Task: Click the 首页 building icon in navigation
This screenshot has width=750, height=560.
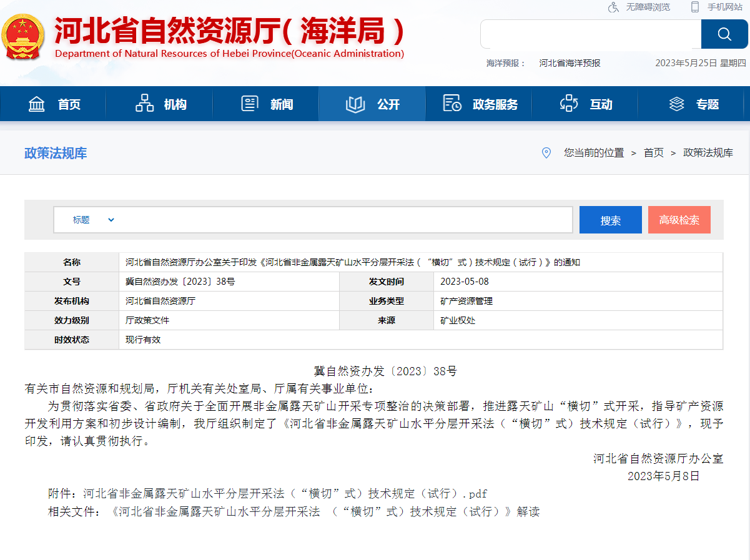Action: 37,104
